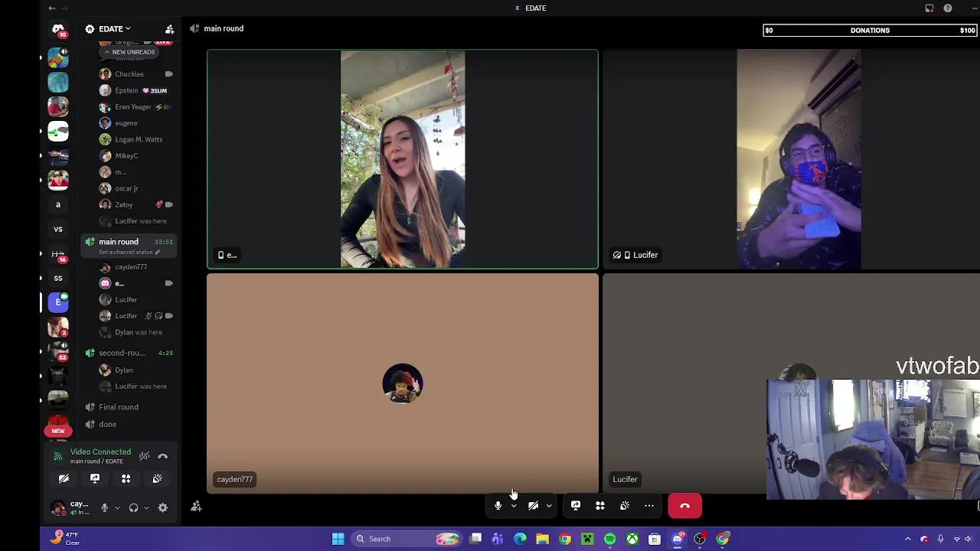This screenshot has height=551, width=980.
Task: Open Spotify from the Windows taskbar
Action: click(609, 539)
